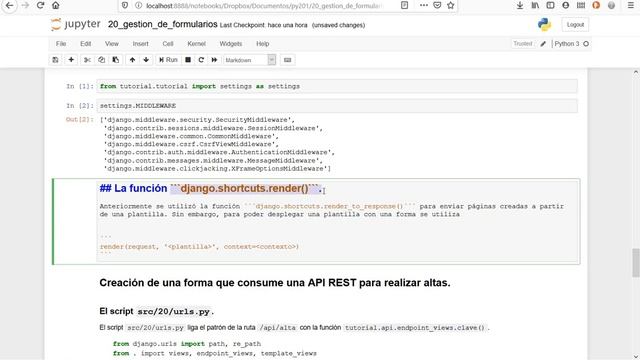Open the Firefox account icon

click(566, 5)
